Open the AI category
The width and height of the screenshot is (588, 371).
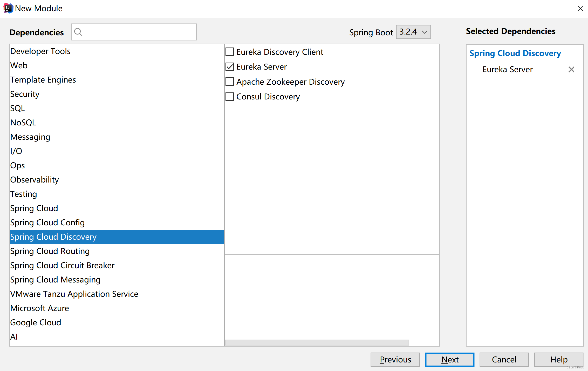pyautogui.click(x=117, y=337)
